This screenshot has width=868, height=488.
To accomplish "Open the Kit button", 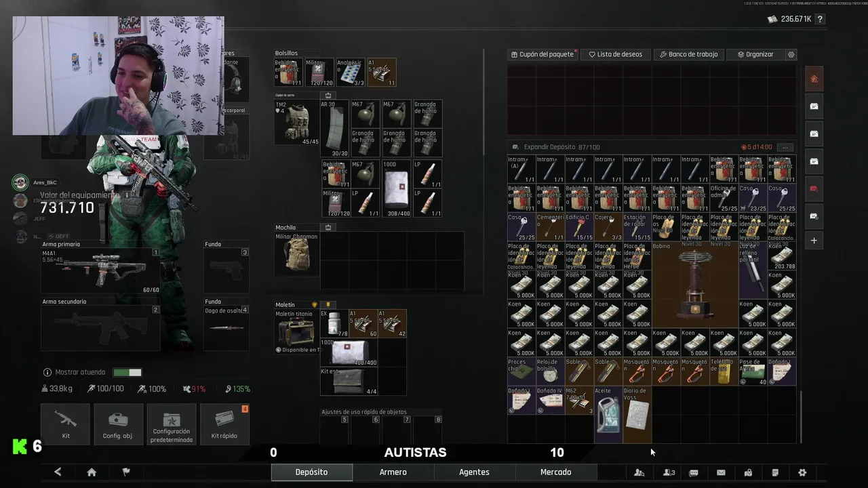I will (65, 424).
